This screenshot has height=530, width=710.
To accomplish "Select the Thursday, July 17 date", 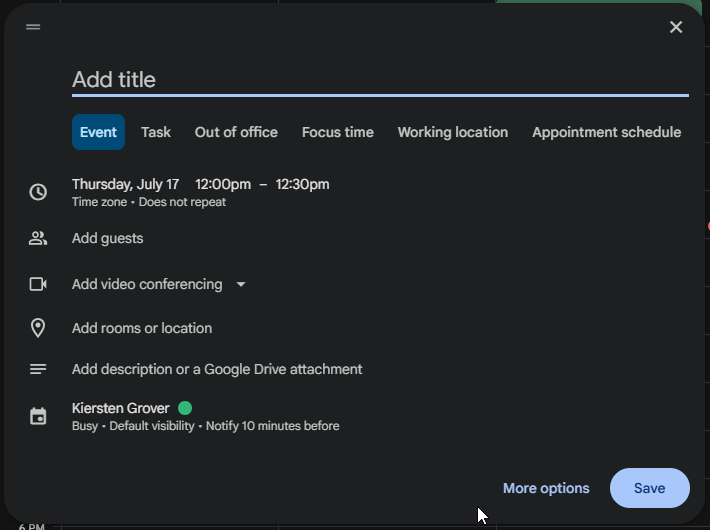I will click(126, 184).
